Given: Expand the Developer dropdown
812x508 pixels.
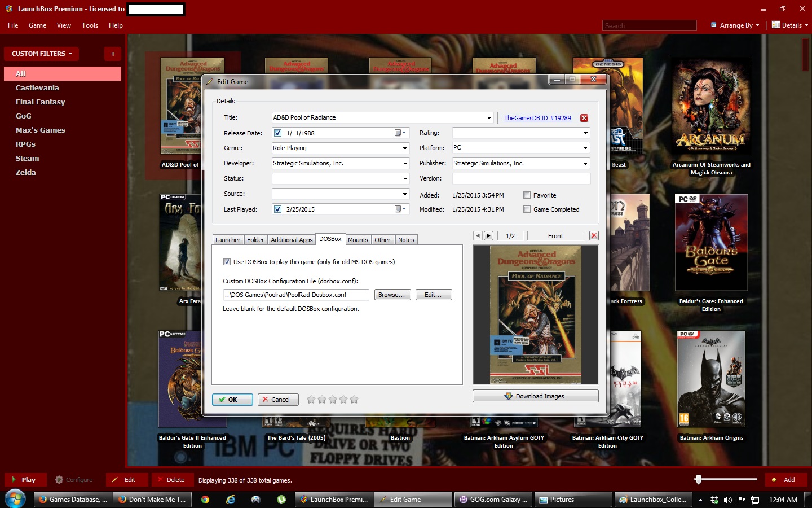Looking at the screenshot, I should coord(405,164).
